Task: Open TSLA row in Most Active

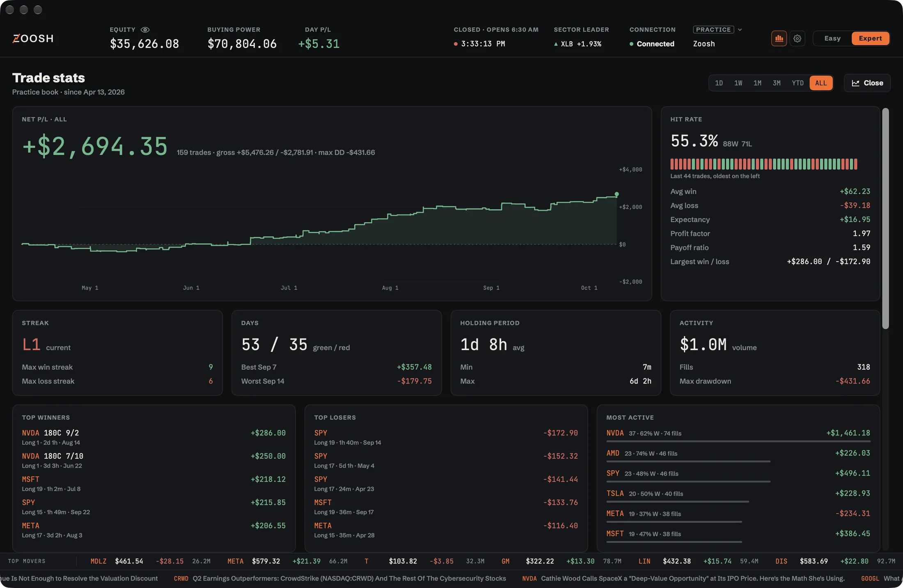Action: [x=738, y=495]
